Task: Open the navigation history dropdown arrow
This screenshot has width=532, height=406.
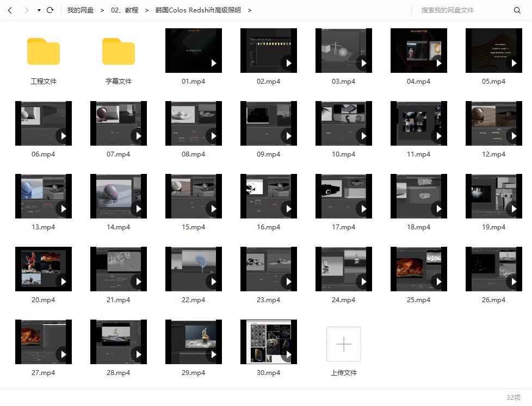Action: (39, 10)
